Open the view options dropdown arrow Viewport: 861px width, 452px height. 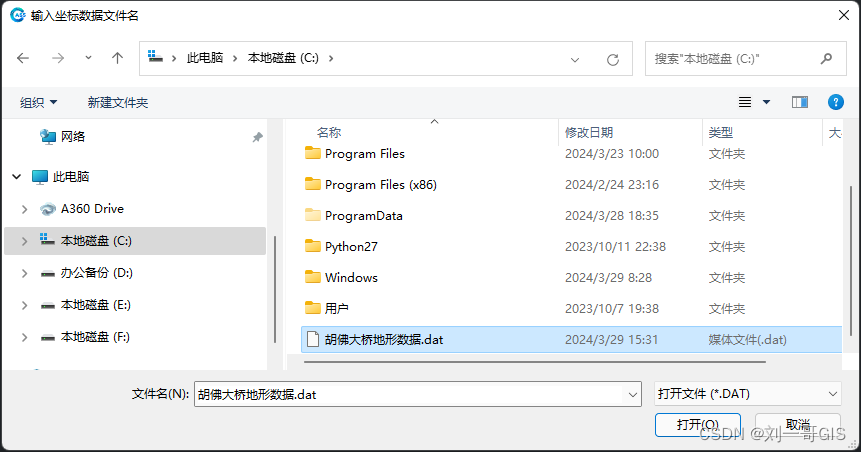pos(767,102)
